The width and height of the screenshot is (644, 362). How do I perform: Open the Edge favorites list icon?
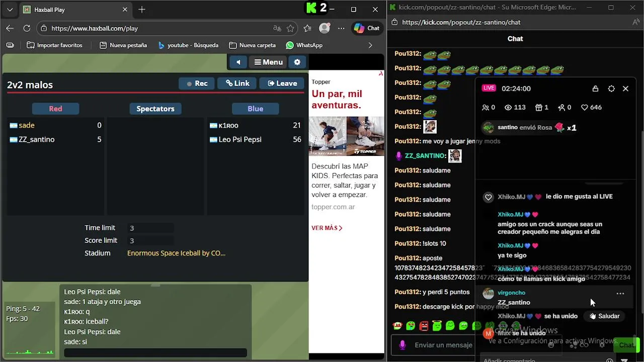(308, 28)
